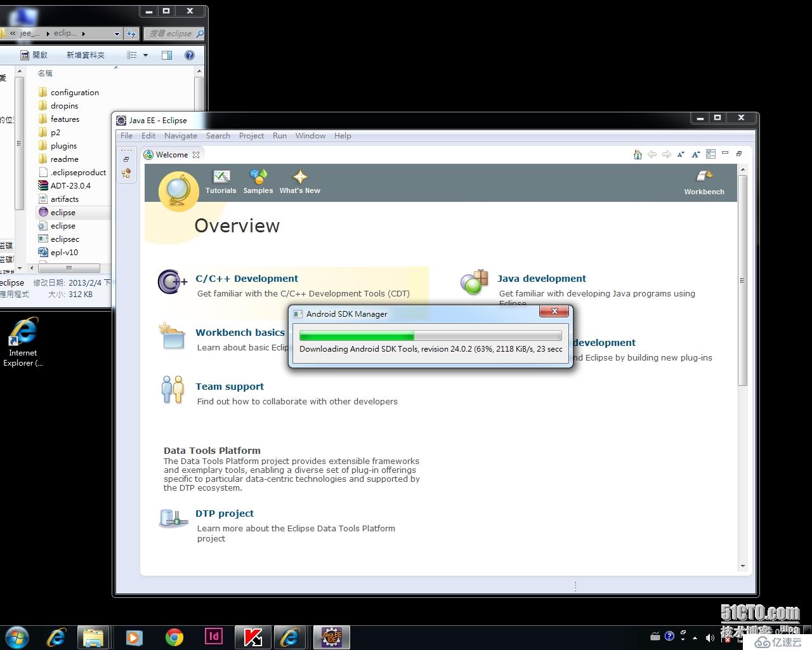Close the Welcome tab
The height and width of the screenshot is (650, 812).
pos(196,155)
